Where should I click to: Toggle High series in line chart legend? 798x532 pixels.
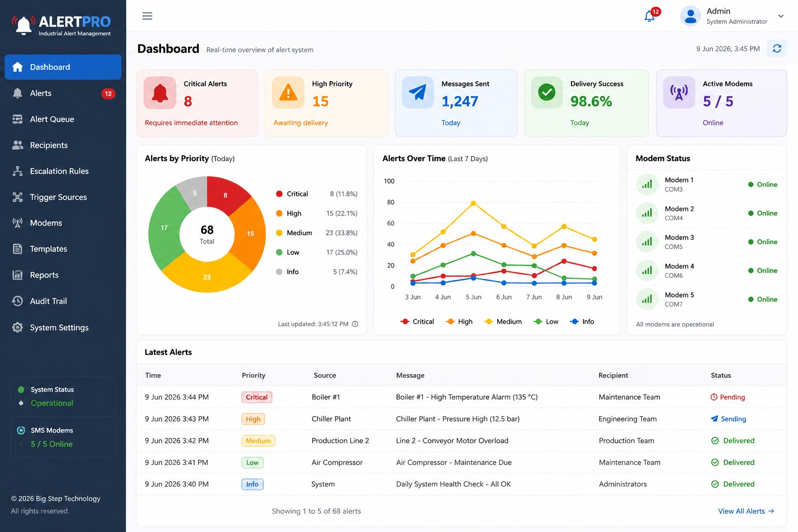click(459, 322)
